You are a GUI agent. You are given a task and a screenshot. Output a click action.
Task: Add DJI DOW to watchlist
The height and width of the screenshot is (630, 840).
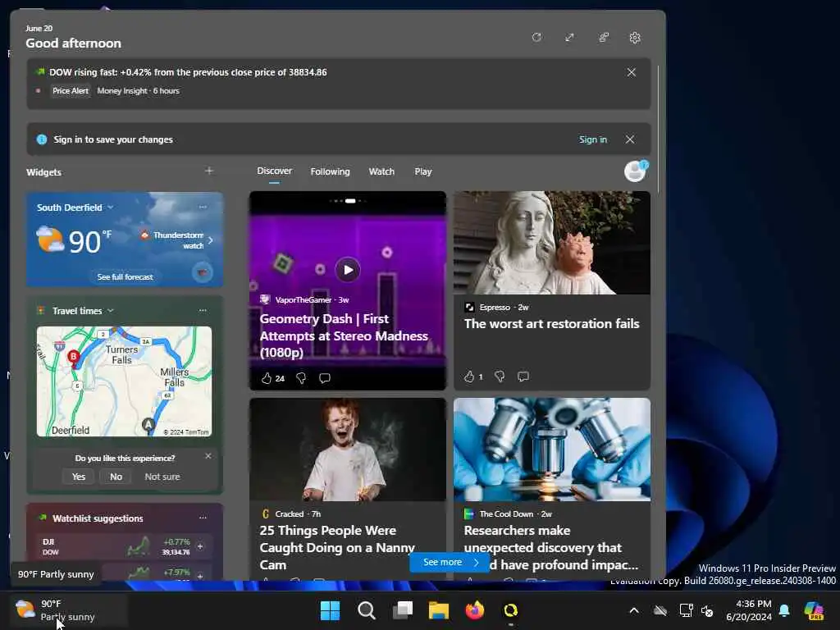[200, 546]
